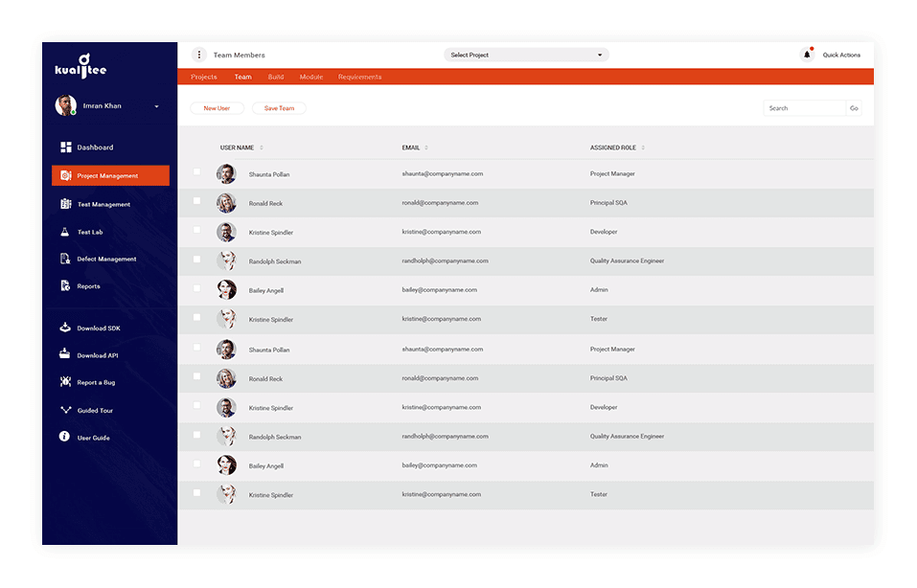The image size is (917, 588).
Task: Click the second ronald@companyname.com email
Action: pos(440,378)
